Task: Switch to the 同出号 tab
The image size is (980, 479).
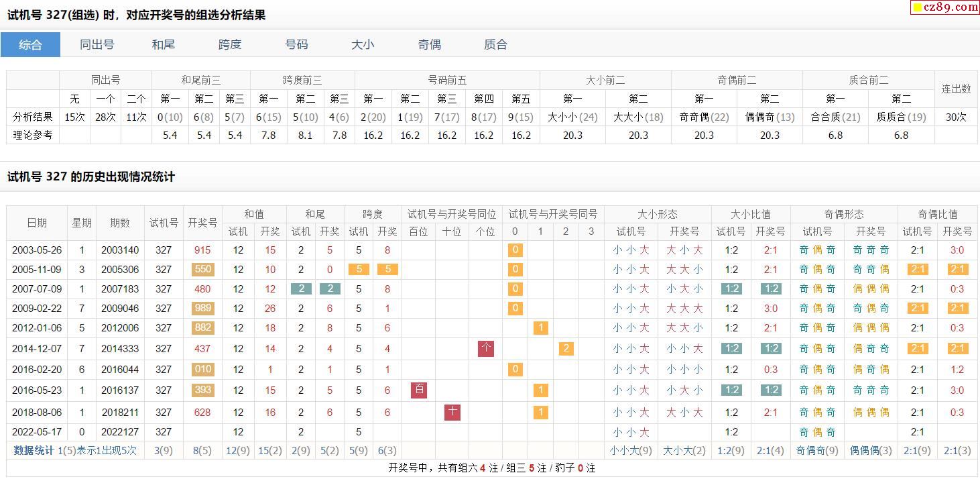Action: (97, 45)
